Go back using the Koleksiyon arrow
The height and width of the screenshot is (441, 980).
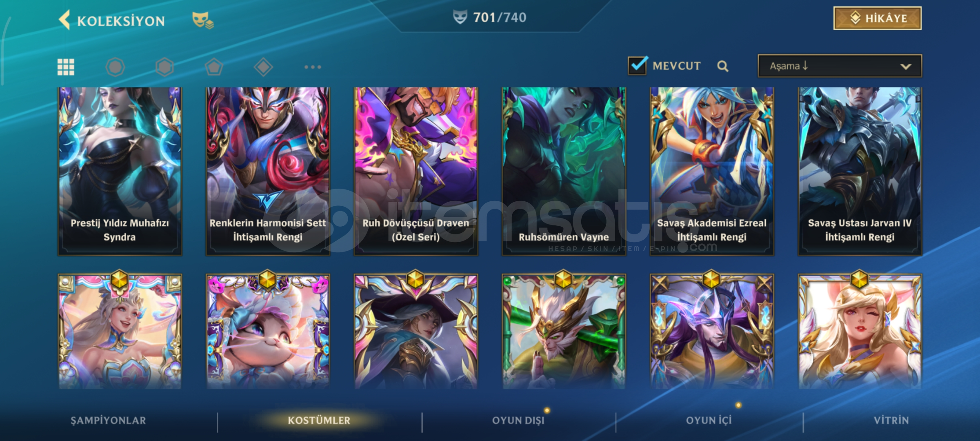[x=64, y=20]
